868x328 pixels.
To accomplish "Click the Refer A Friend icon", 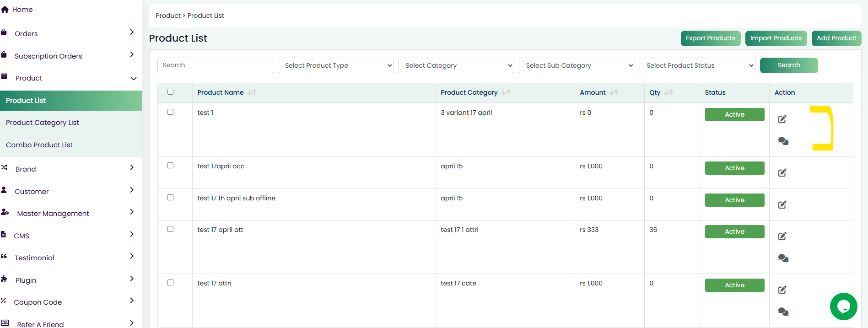I will (5, 323).
